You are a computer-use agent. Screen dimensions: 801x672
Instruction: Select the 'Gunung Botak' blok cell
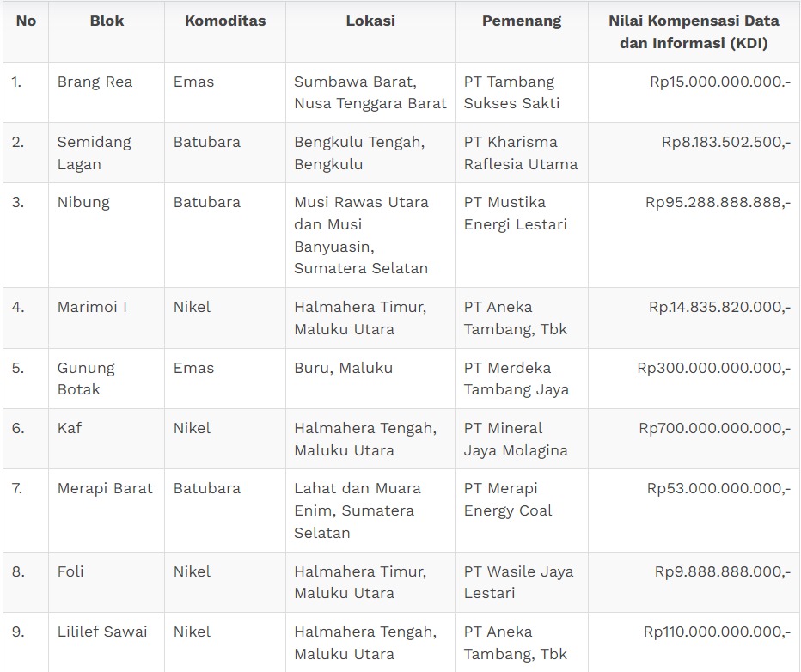point(86,378)
